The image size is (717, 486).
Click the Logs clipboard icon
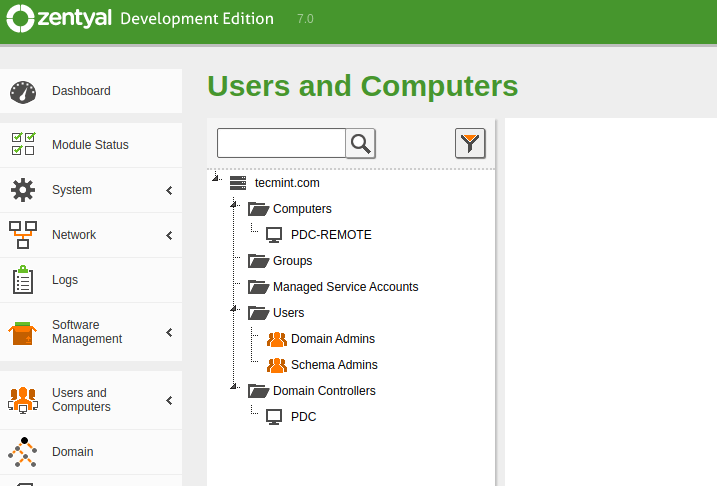pos(23,279)
